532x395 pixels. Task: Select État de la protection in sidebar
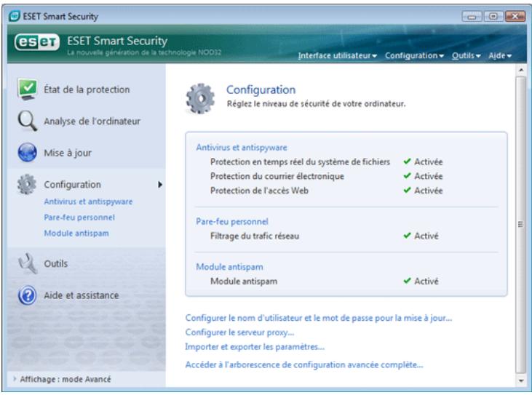coord(87,89)
